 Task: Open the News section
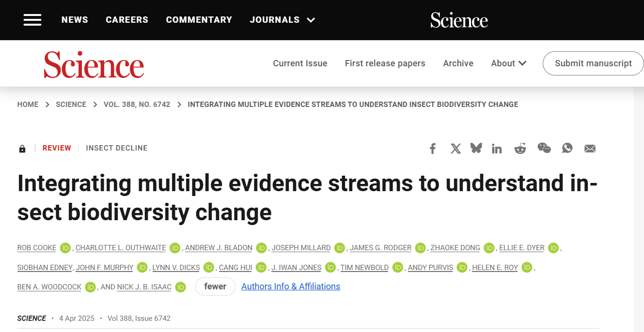(75, 20)
